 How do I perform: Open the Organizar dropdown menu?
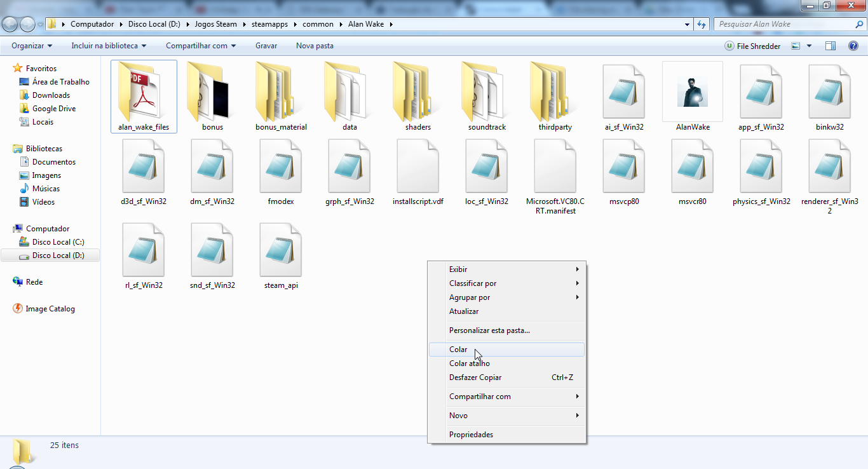click(x=32, y=46)
